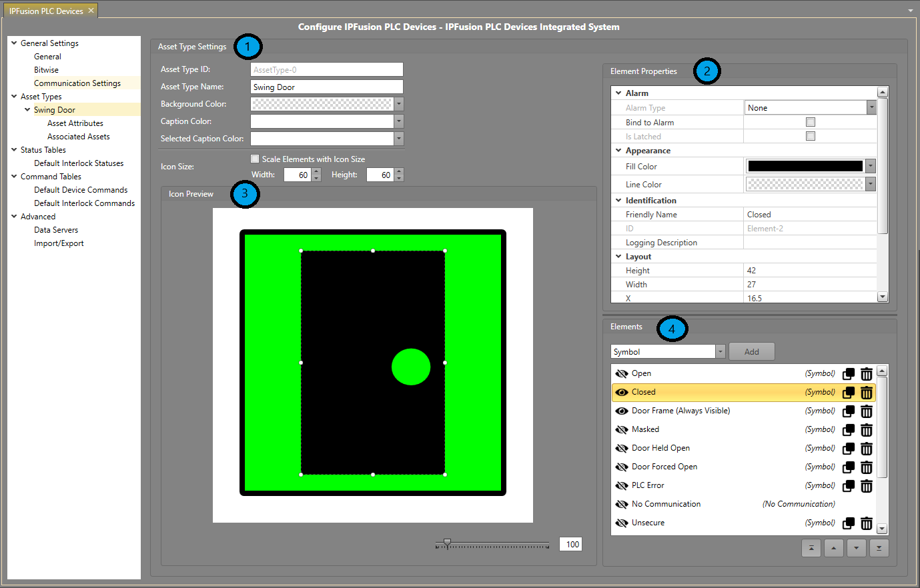Show the Open element visibility
The height and width of the screenshot is (588, 920).
coord(622,374)
